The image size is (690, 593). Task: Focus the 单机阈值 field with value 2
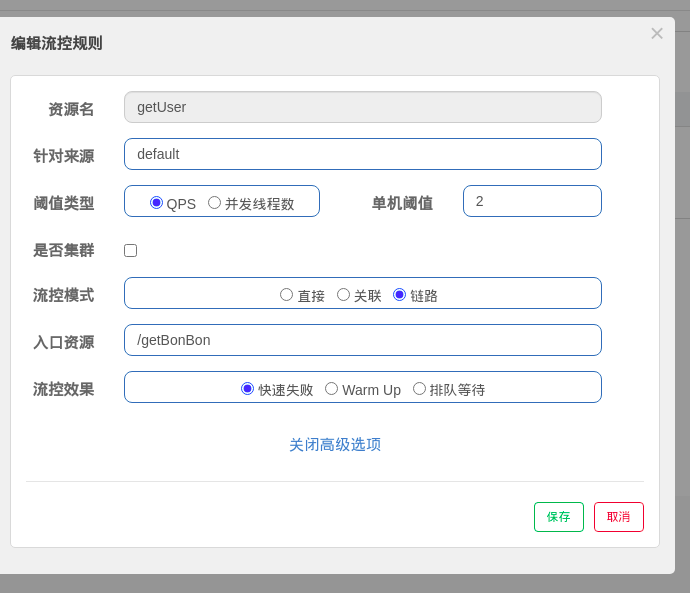(532, 201)
